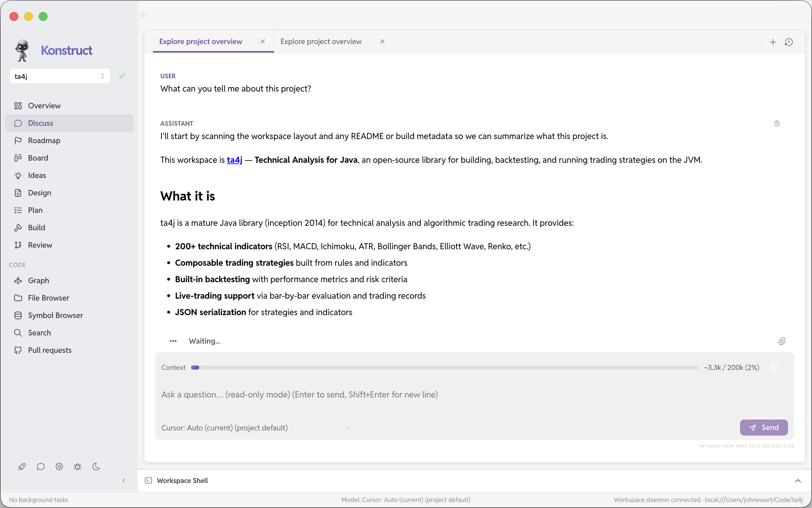
Task: Click the Waiting status dots indicator
Action: (173, 341)
